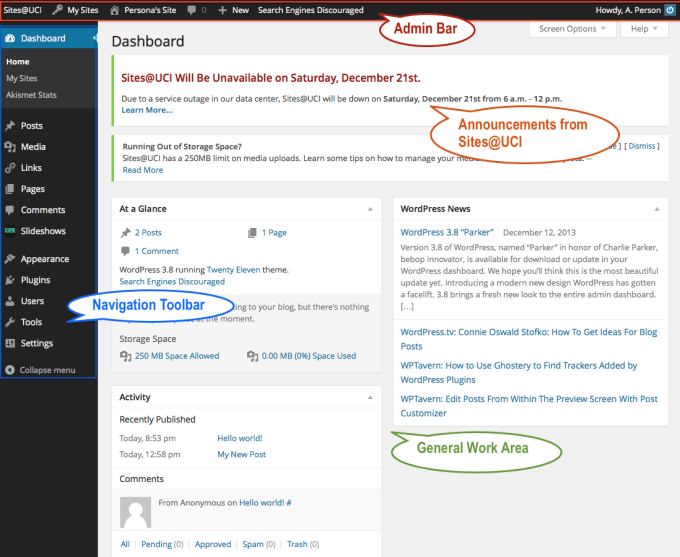
Task: Open Akismet Stats in sidebar
Action: click(31, 95)
